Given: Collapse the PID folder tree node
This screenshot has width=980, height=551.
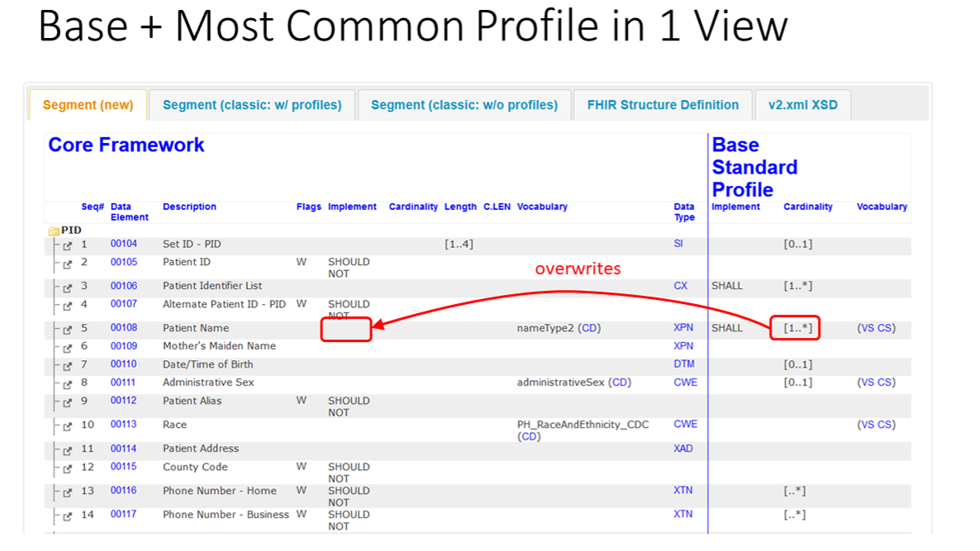Looking at the screenshot, I should click(x=54, y=230).
